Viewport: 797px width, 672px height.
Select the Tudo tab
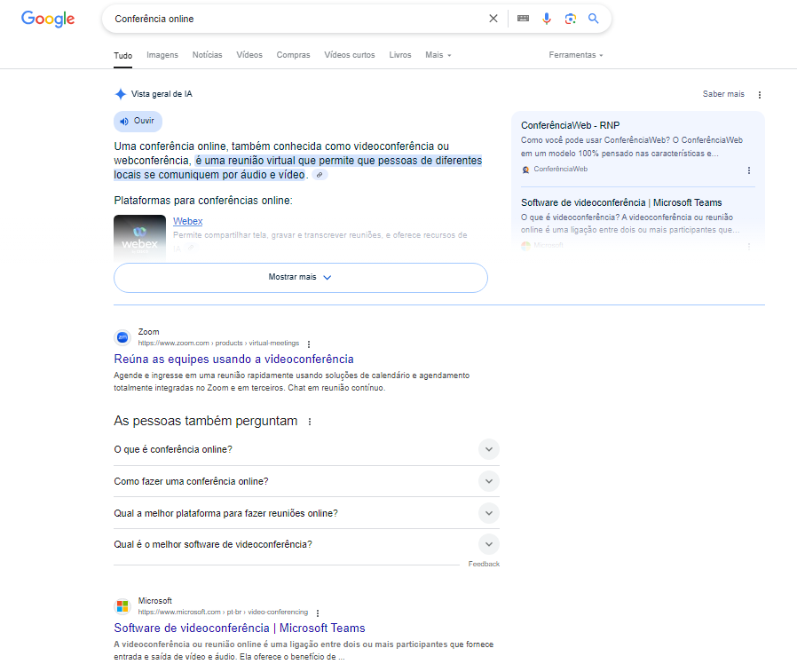click(x=123, y=55)
